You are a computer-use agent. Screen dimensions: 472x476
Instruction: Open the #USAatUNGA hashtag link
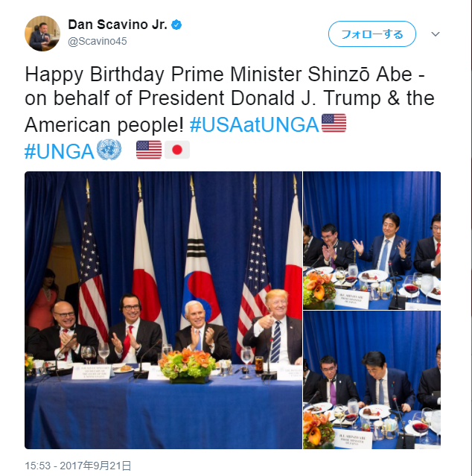click(x=254, y=124)
